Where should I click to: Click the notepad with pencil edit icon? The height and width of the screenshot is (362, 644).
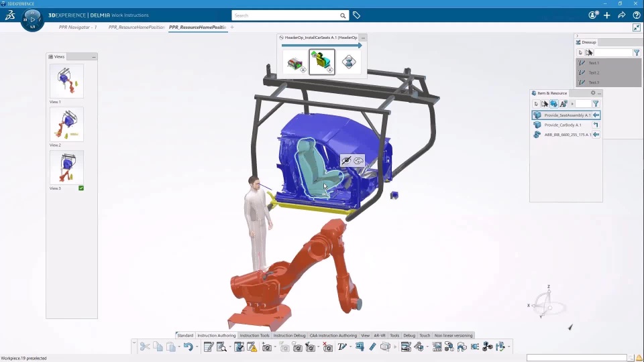coord(209,347)
